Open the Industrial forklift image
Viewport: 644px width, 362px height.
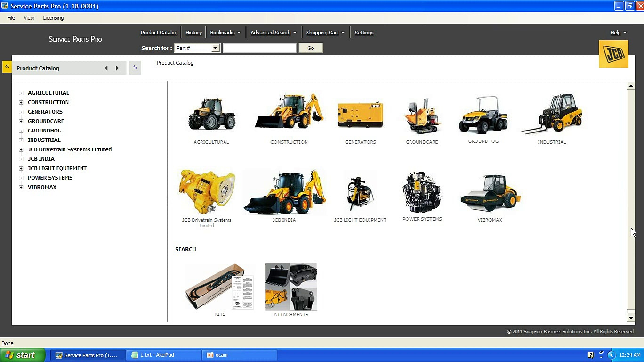point(552,114)
